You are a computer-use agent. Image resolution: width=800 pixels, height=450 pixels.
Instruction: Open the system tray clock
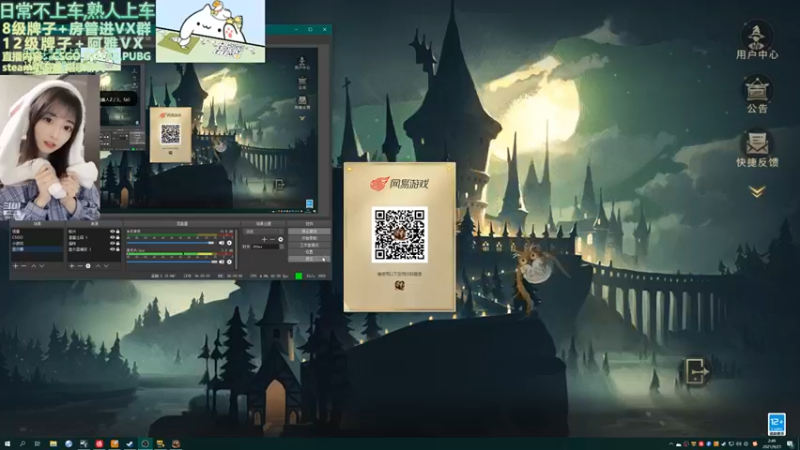[771, 443]
